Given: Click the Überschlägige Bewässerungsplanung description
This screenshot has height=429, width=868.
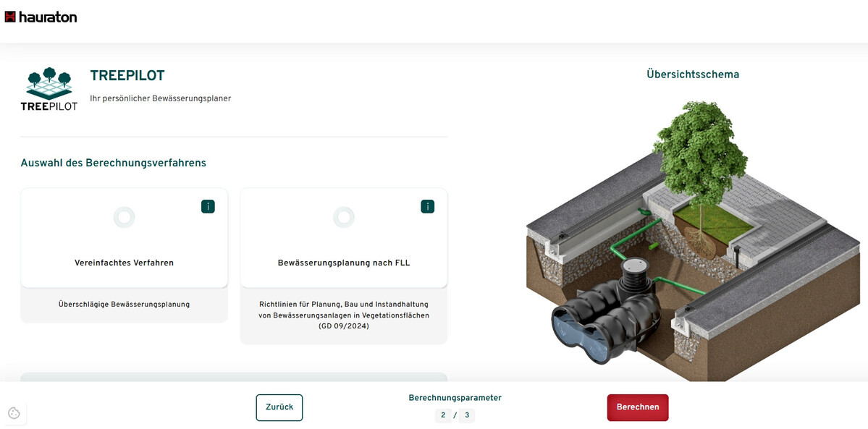Looking at the screenshot, I should point(124,305).
